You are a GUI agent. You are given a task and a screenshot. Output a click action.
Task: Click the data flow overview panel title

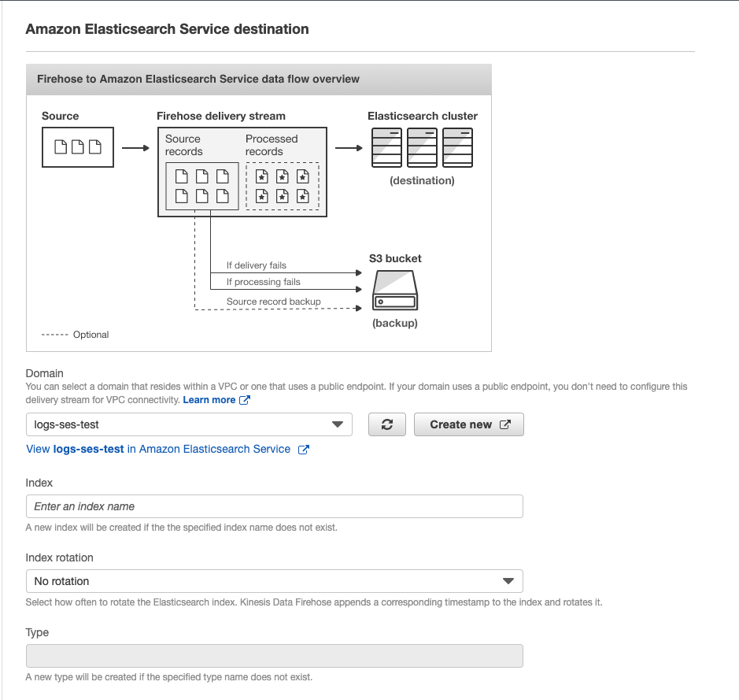(198, 79)
